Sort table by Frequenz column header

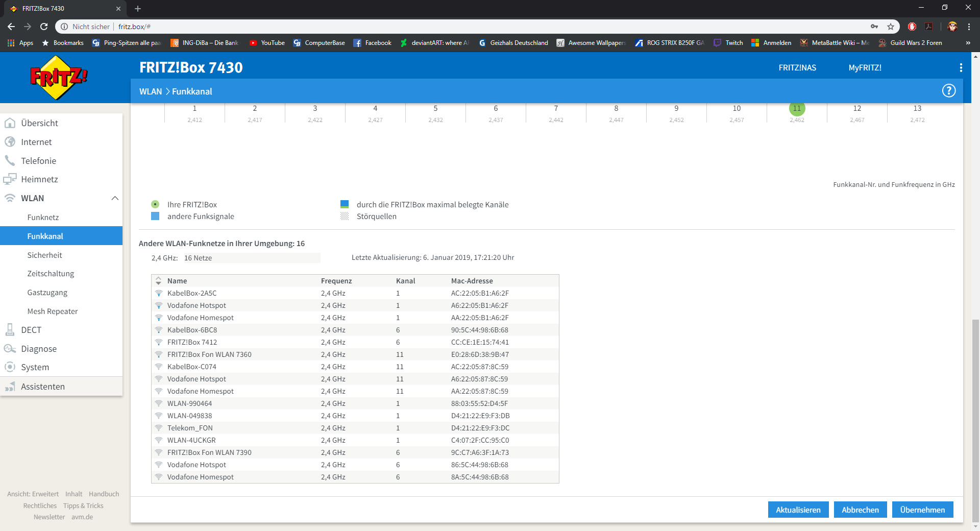[336, 281]
